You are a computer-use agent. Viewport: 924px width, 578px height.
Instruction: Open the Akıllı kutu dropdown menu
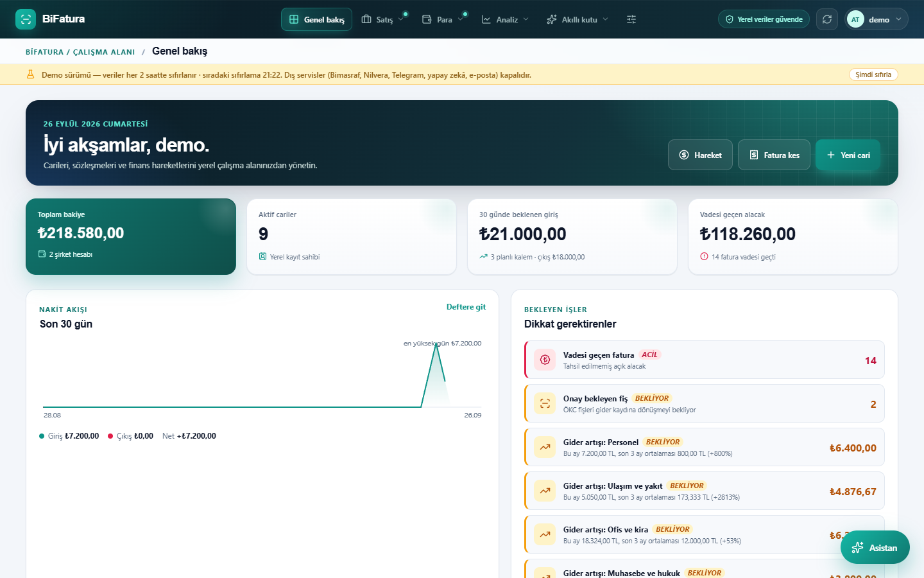(577, 19)
